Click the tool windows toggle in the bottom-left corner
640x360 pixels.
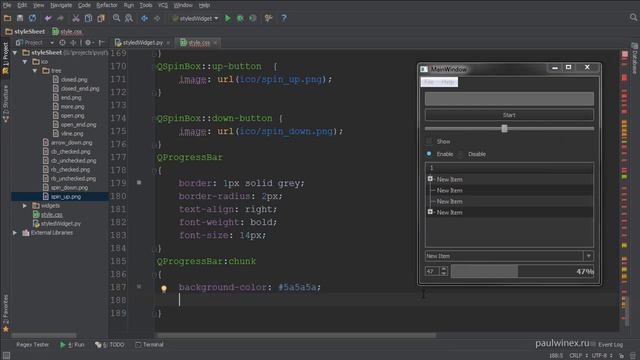[x=6, y=356]
